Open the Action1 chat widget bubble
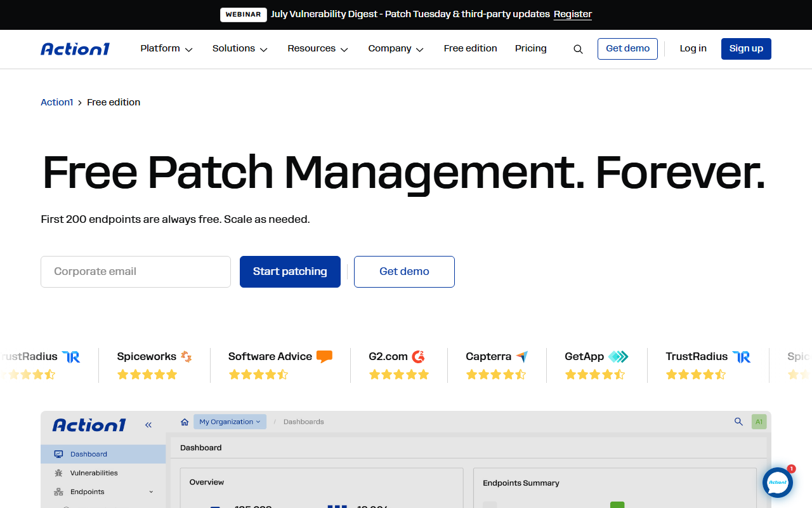This screenshot has height=508, width=812. click(x=778, y=483)
